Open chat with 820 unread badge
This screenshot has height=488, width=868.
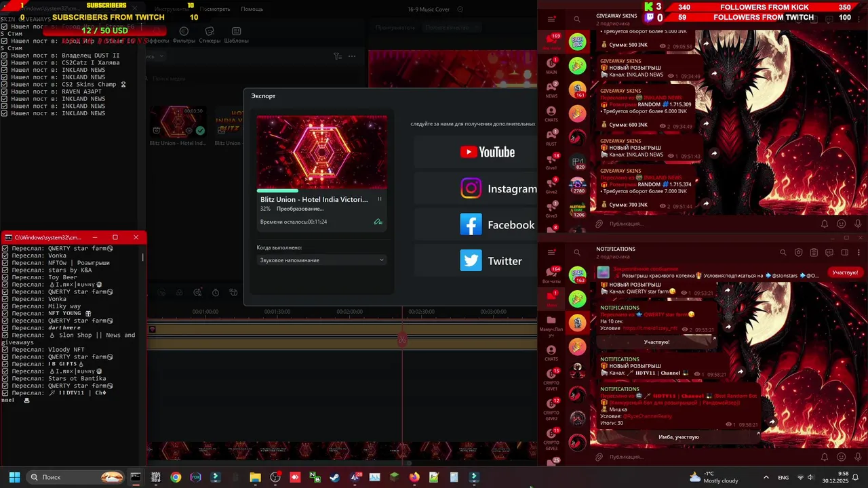578,163
